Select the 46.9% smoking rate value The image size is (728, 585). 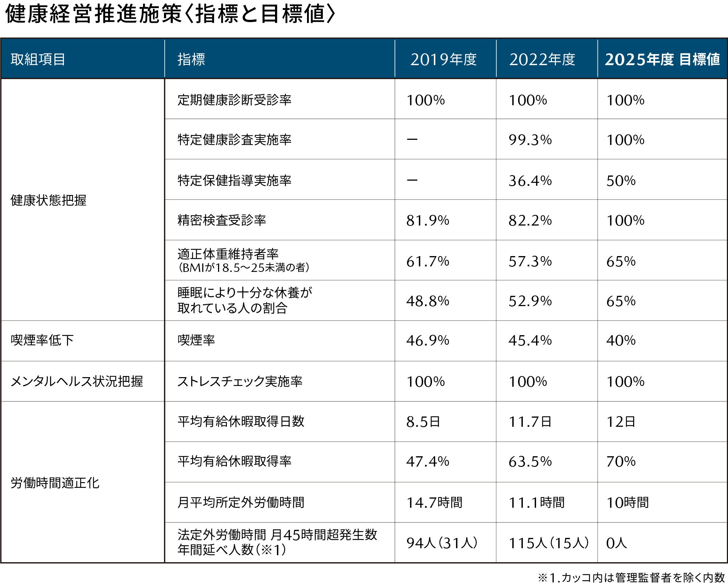click(x=428, y=340)
